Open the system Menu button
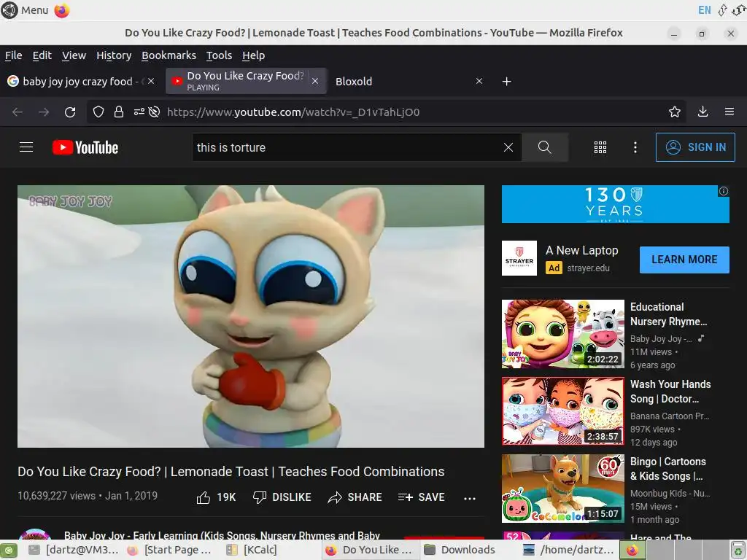This screenshot has height=560, width=747. click(x=25, y=10)
